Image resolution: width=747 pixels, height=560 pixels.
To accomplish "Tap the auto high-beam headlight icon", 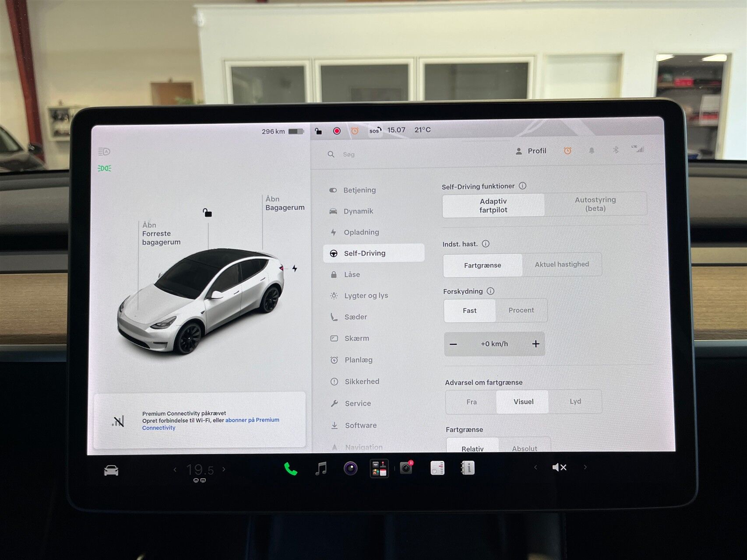I will click(x=104, y=152).
